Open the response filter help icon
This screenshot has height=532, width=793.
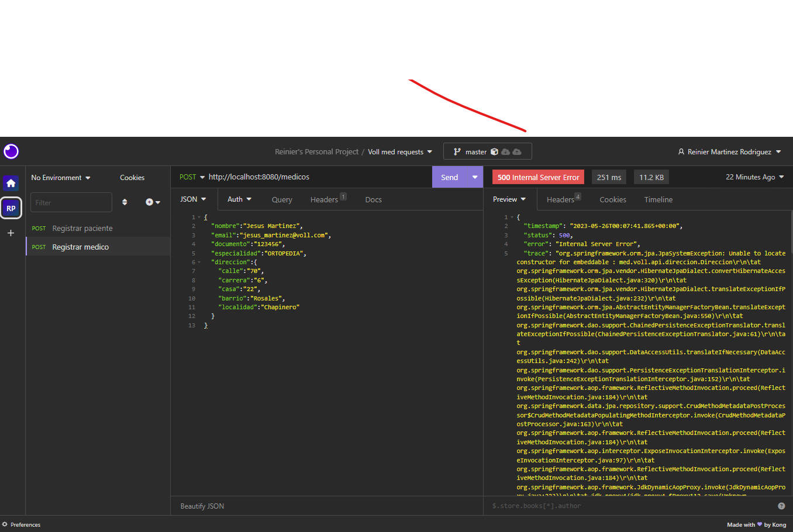point(781,506)
